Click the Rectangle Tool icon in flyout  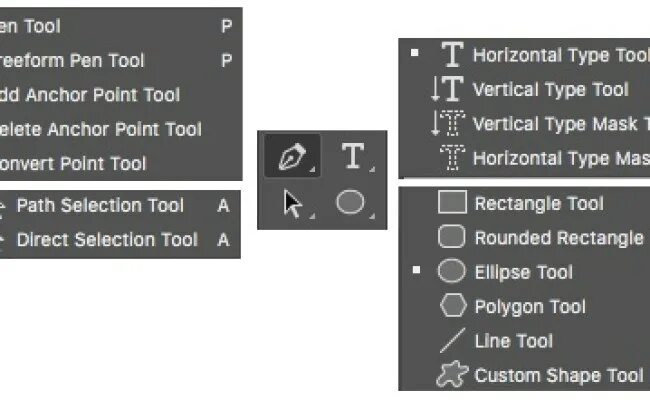coord(452,203)
